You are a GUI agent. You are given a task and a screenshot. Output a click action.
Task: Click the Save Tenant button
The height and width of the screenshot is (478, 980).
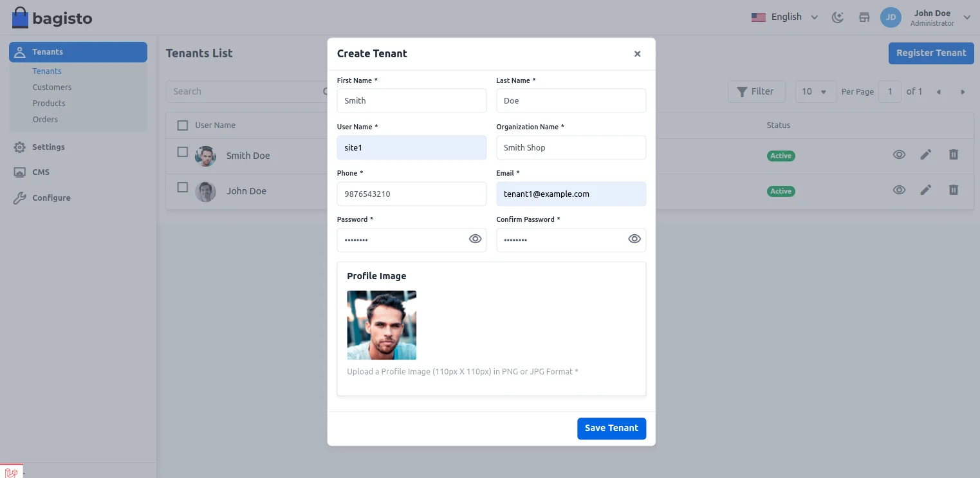pos(611,428)
